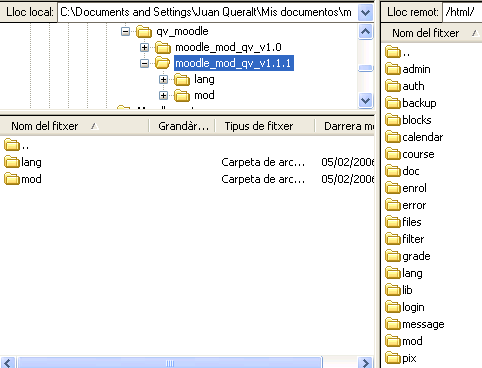The height and width of the screenshot is (368, 482).
Task: Select remote enrol folder
Action: pos(406,188)
